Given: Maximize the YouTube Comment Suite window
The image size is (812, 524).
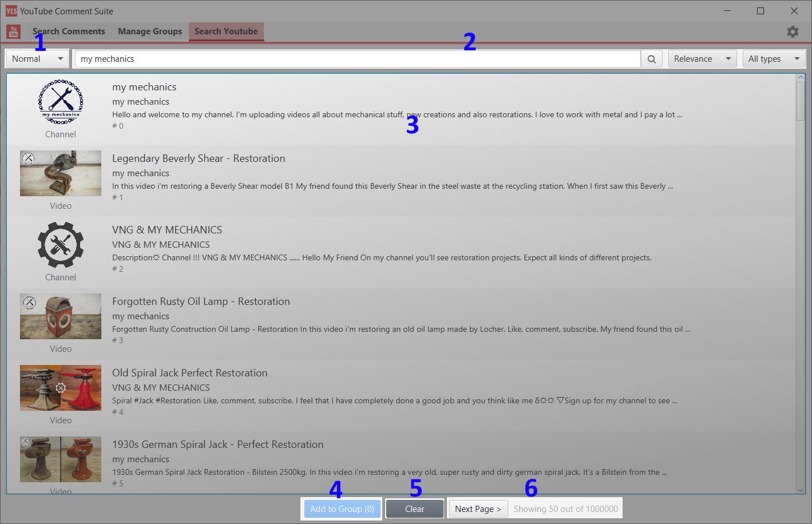Looking at the screenshot, I should coord(760,11).
